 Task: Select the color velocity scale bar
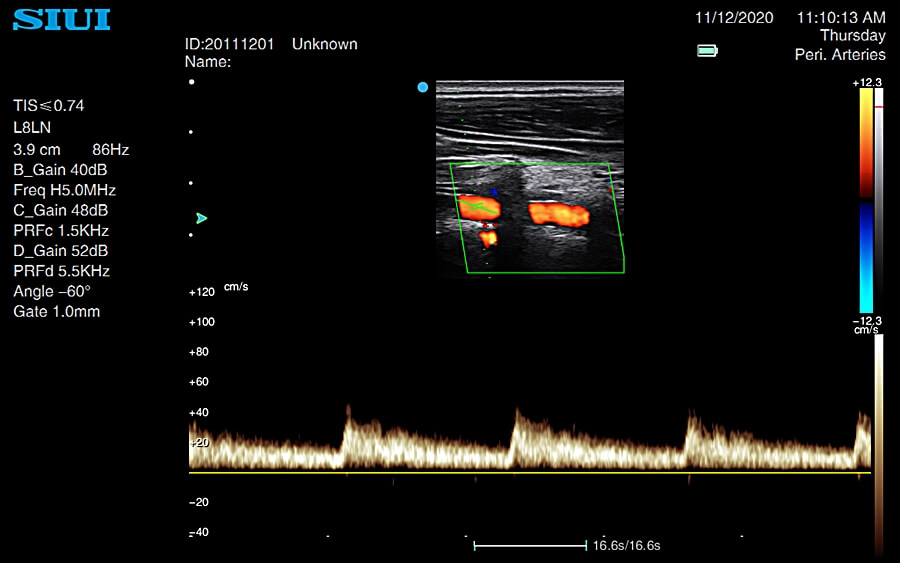[x=865, y=200]
